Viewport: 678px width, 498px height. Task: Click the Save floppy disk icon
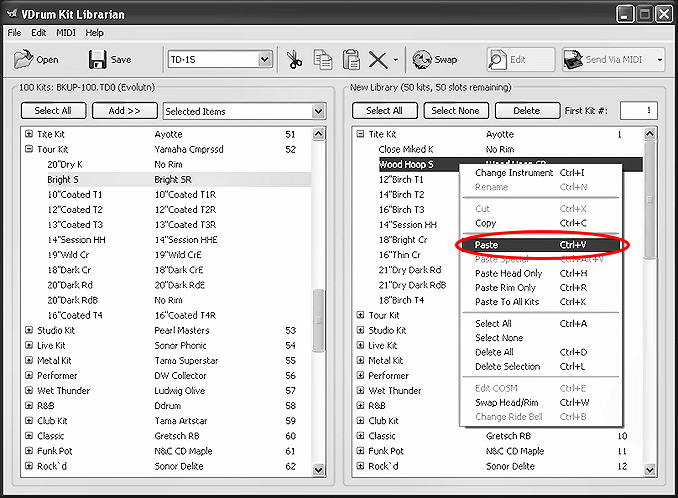coord(97,60)
